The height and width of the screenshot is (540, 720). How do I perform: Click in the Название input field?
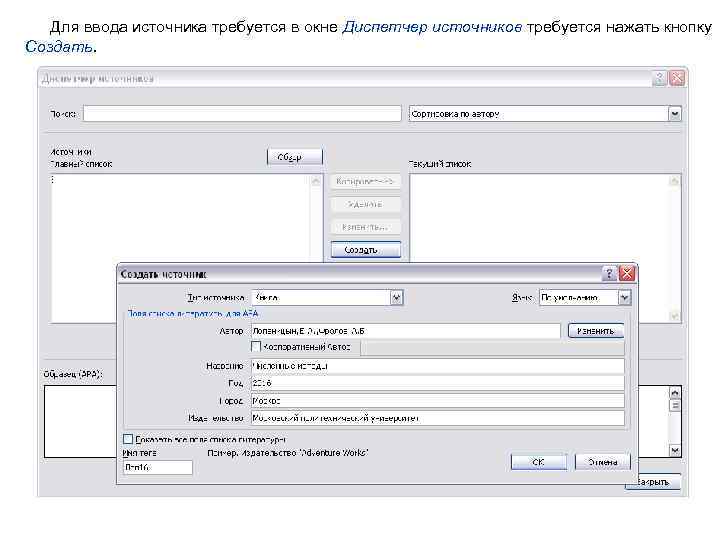click(438, 366)
